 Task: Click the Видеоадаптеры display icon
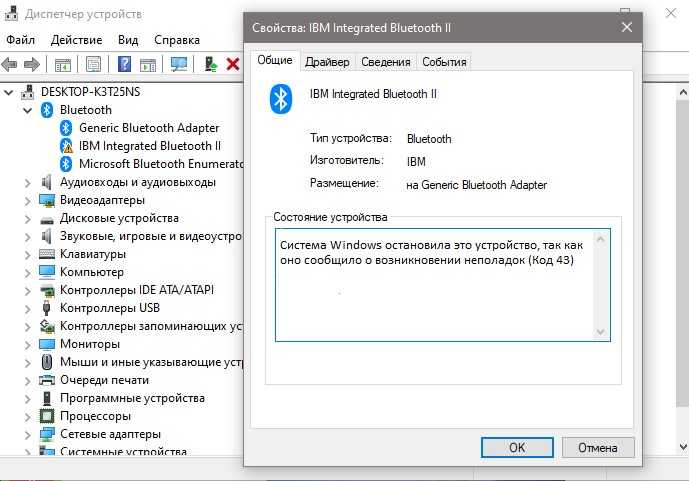(x=47, y=200)
